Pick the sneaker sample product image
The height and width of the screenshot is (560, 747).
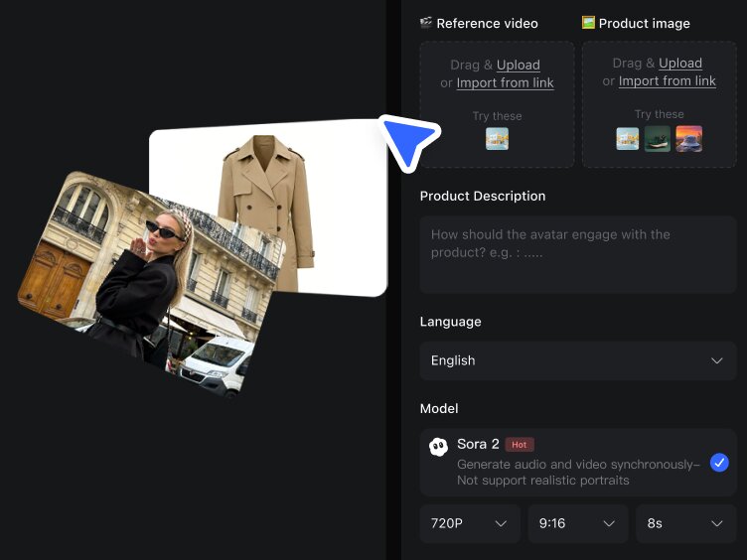click(658, 138)
